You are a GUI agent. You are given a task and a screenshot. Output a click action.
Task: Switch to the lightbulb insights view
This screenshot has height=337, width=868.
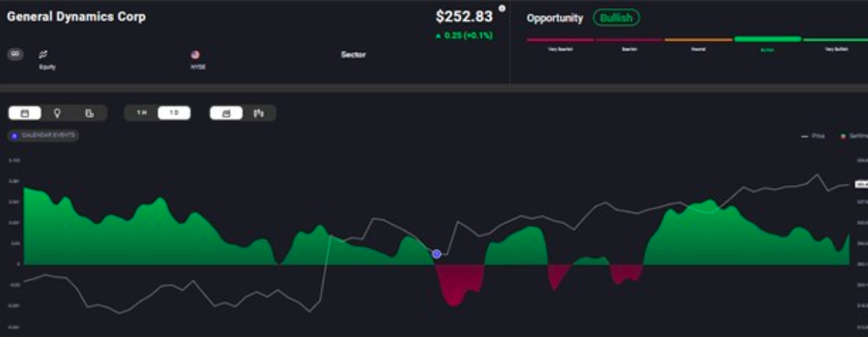coord(57,113)
